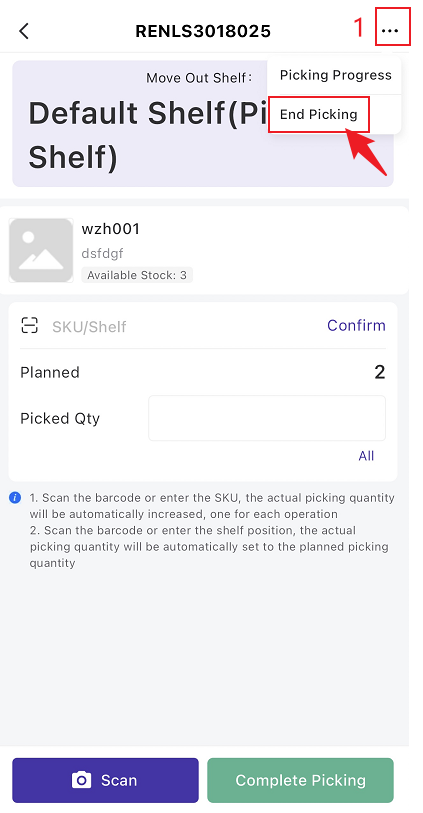The image size is (423, 813).
Task: Click the Available Stock: 3 badge
Action: pos(137,275)
